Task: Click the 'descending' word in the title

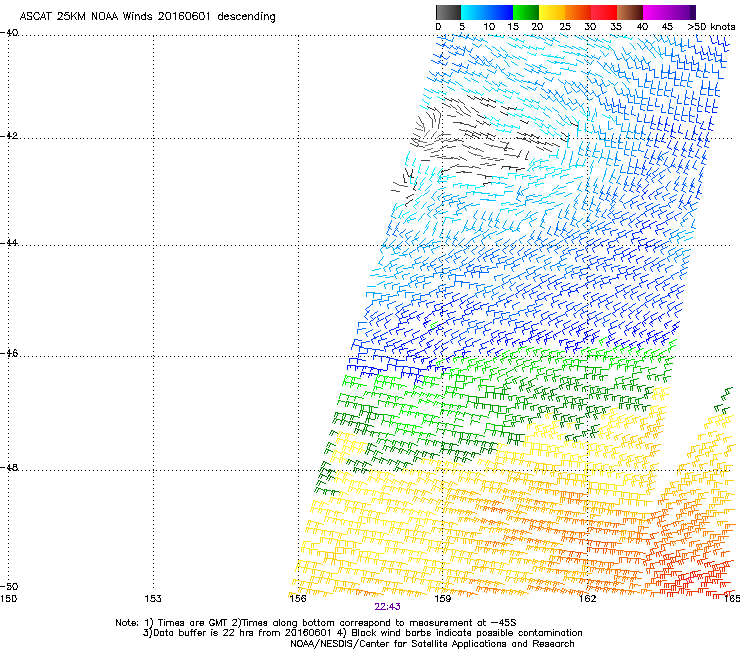Action: 246,16
